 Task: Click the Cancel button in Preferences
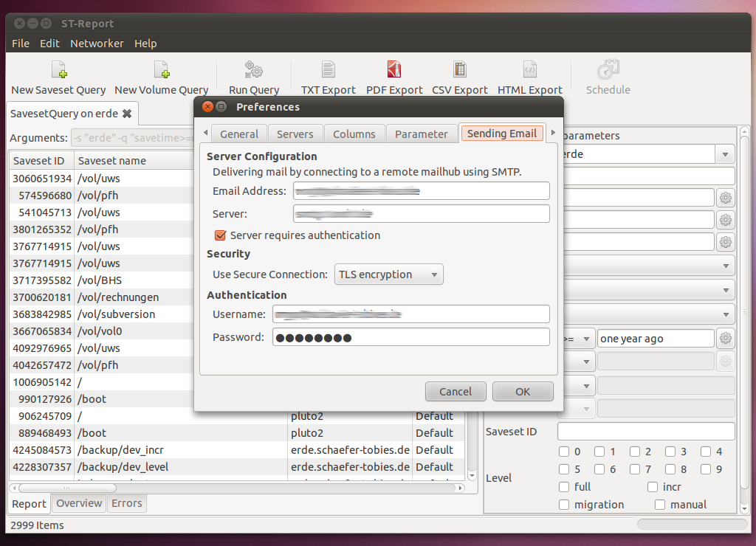(x=456, y=391)
